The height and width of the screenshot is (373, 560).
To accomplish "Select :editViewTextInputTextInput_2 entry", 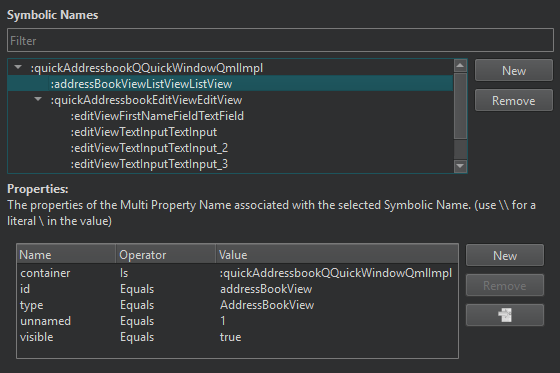I will click(x=149, y=148).
